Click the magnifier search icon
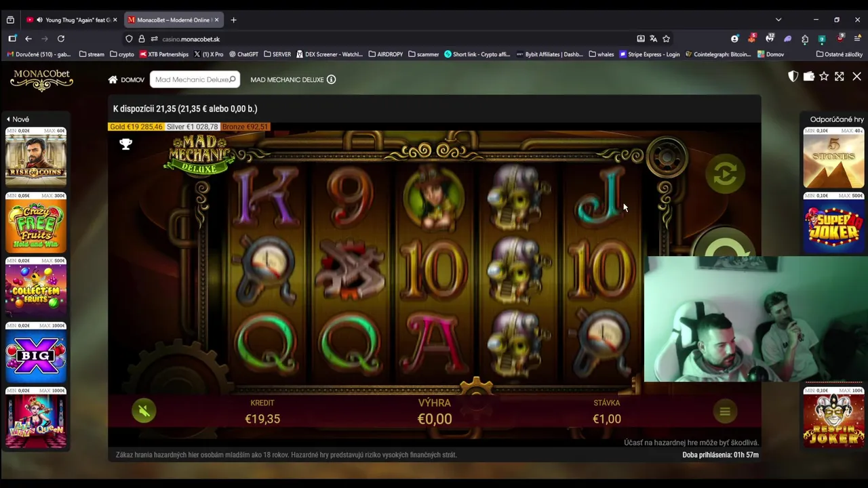 pos(232,79)
